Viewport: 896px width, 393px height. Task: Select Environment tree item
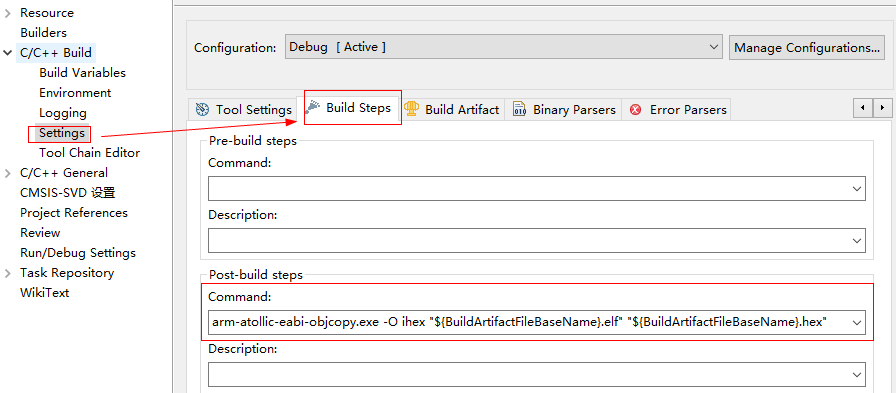(75, 93)
